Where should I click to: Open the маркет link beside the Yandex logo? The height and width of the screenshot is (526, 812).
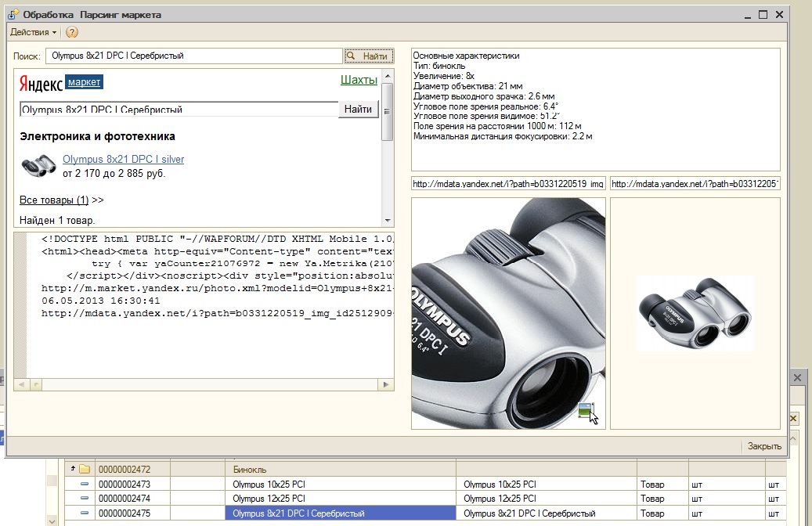[x=85, y=82]
